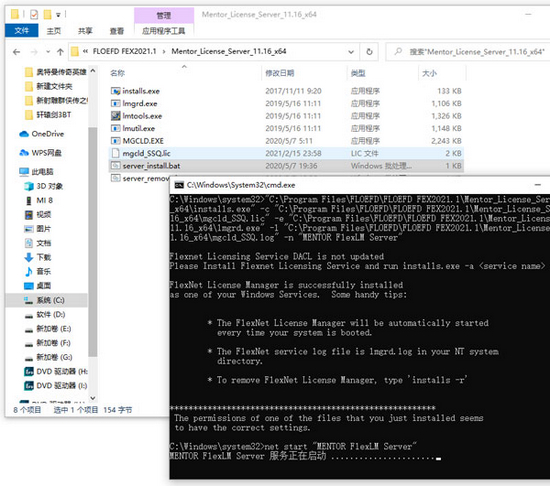This screenshot has height=486, width=550.
Task: Click 'Windows 批处理...' type cell
Action: [381, 166]
